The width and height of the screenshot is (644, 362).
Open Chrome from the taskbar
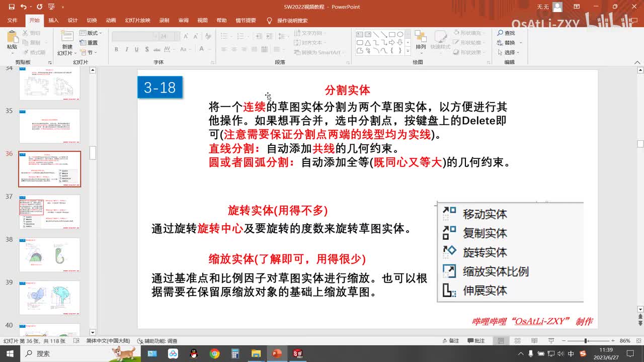[x=215, y=353]
